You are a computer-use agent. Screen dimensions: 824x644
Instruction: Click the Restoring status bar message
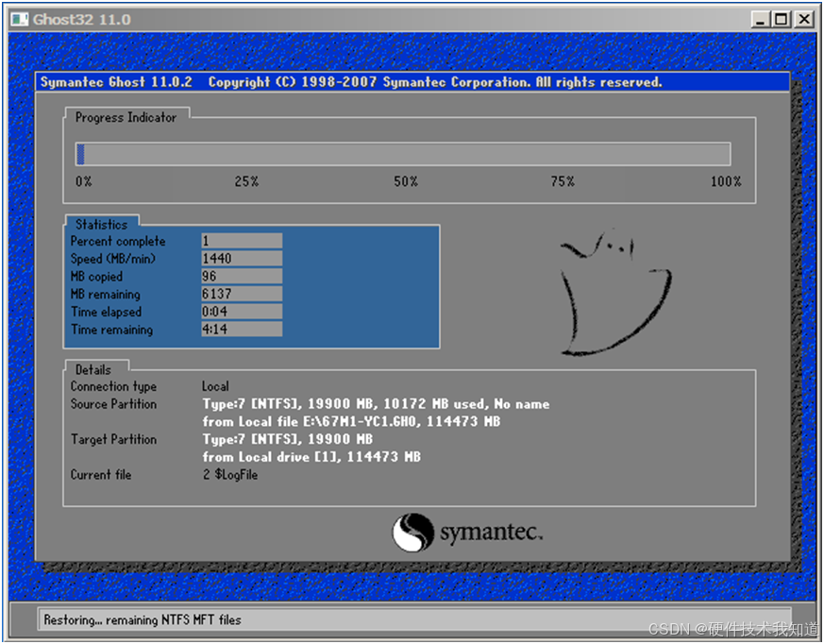[143, 619]
